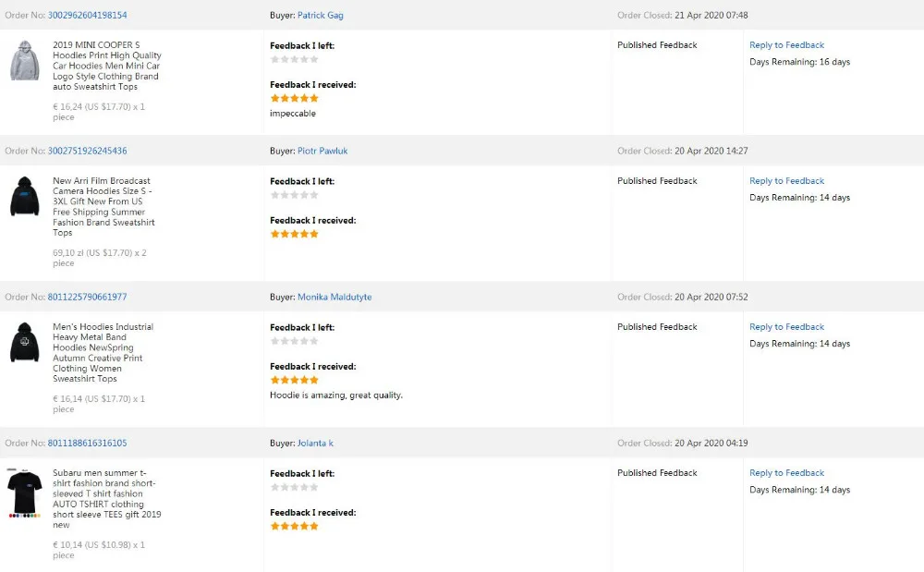View buyer Piotr Pawluk profile

coord(322,151)
